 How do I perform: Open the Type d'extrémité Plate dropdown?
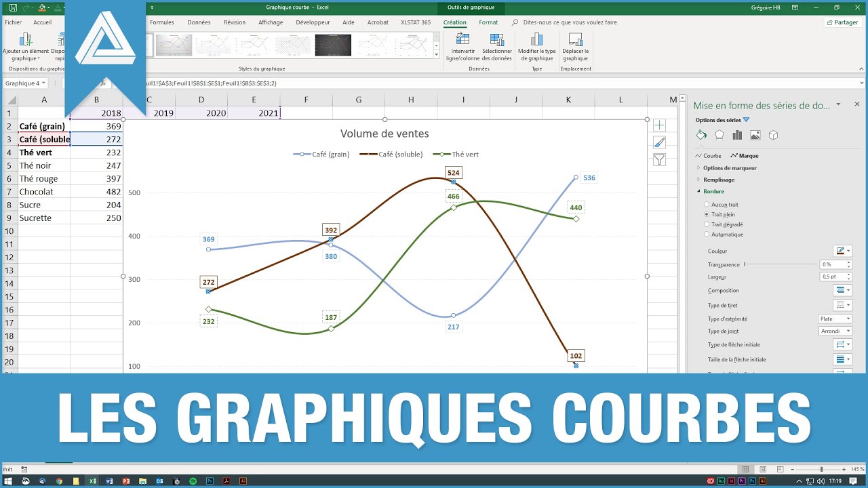(835, 319)
